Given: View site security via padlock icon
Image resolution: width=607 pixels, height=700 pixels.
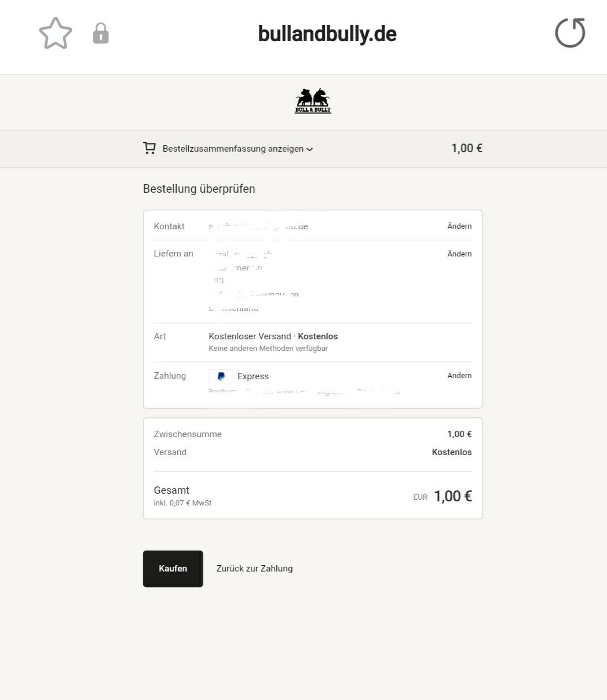Looking at the screenshot, I should pyautogui.click(x=101, y=34).
